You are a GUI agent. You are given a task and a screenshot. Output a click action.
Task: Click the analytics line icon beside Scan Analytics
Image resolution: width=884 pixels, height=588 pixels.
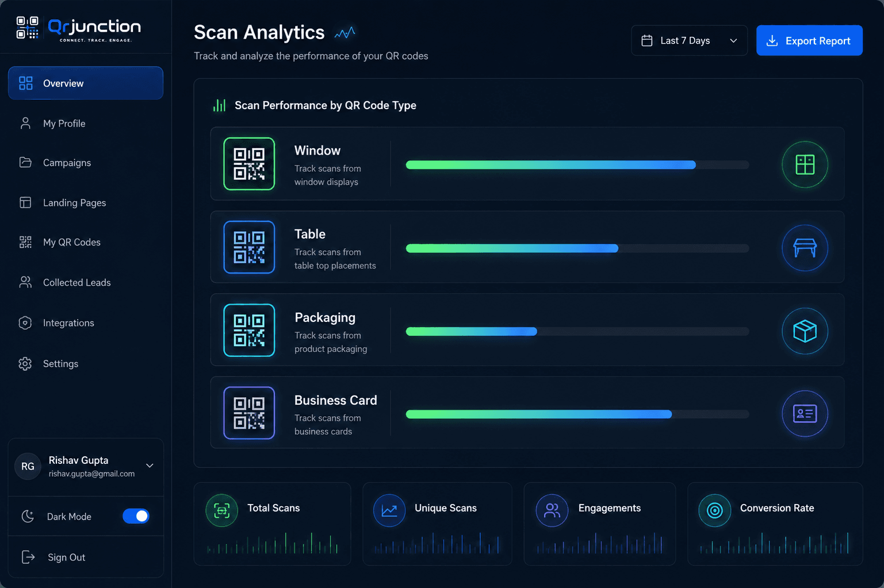coord(345,33)
